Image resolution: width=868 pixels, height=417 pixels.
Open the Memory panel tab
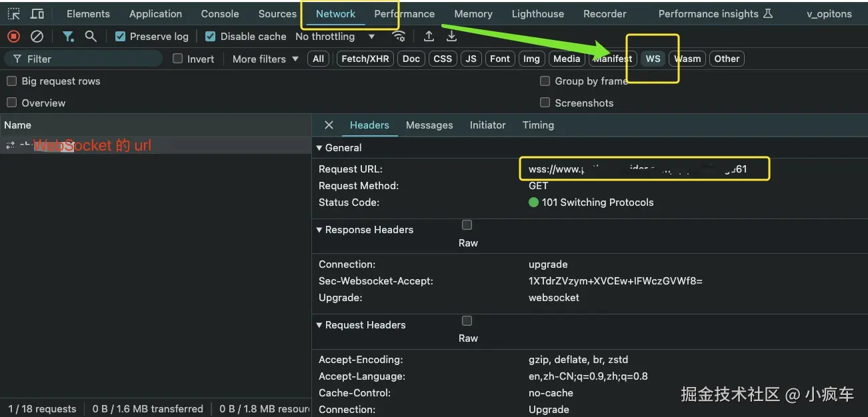point(473,14)
